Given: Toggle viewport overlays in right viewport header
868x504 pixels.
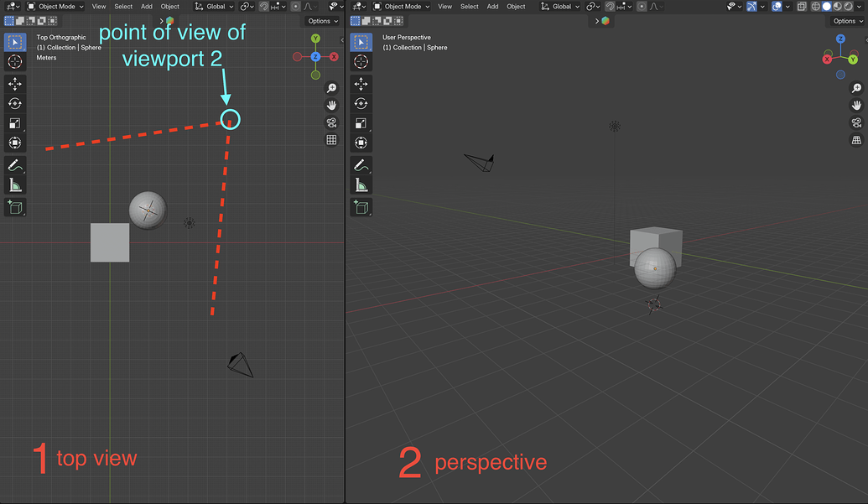Looking at the screenshot, I should [x=777, y=7].
